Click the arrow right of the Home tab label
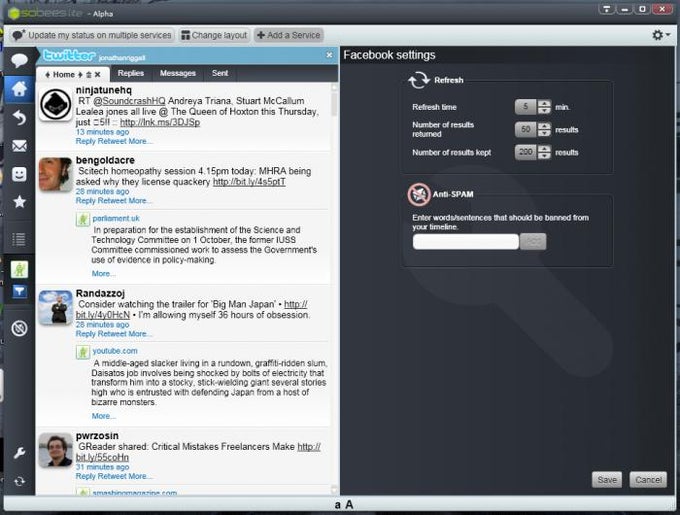Viewport: 680px width, 515px height. 80,75
